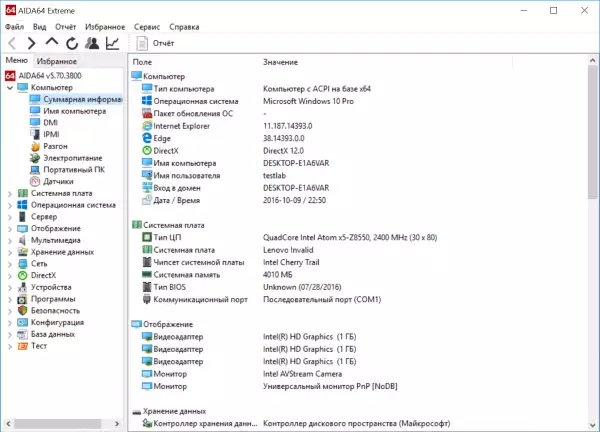Click the Intel Cherry Trail value
Image resolution: width=600 pixels, height=432 pixels.
coord(291,262)
